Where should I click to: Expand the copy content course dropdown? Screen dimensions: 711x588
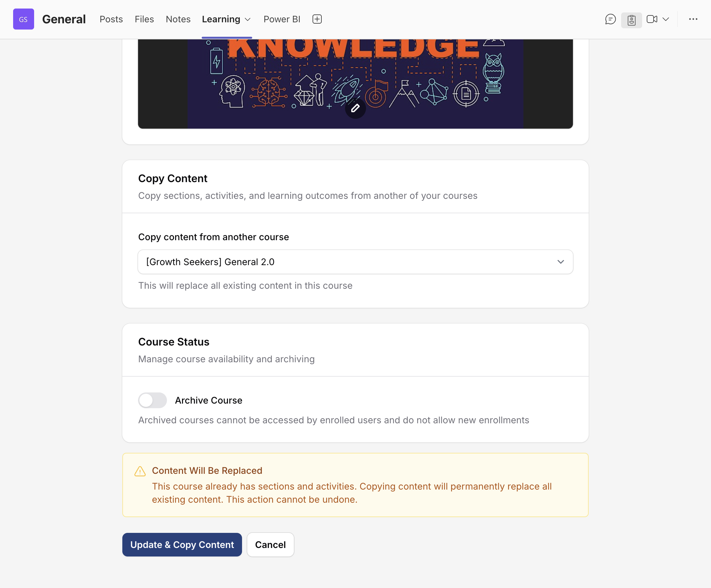pos(355,262)
